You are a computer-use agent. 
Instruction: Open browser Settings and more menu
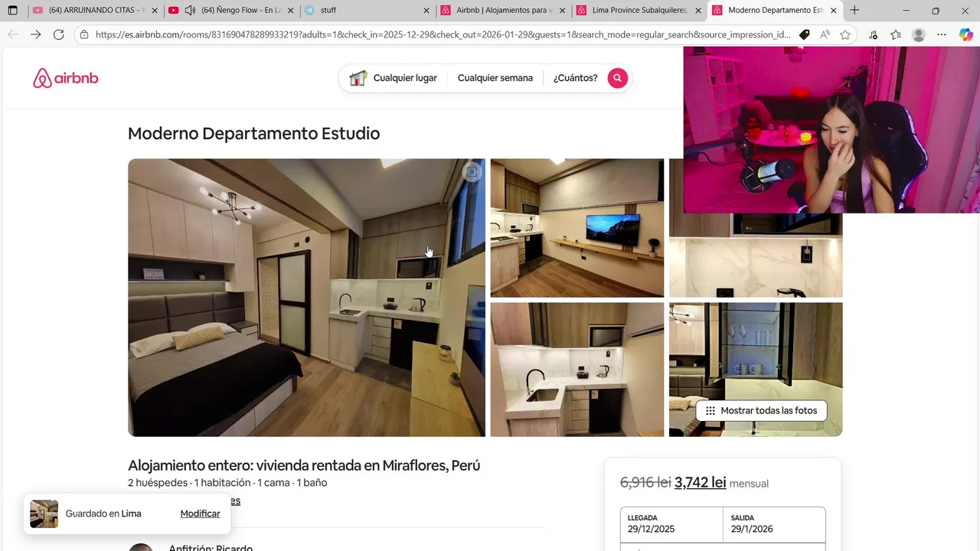(x=942, y=34)
